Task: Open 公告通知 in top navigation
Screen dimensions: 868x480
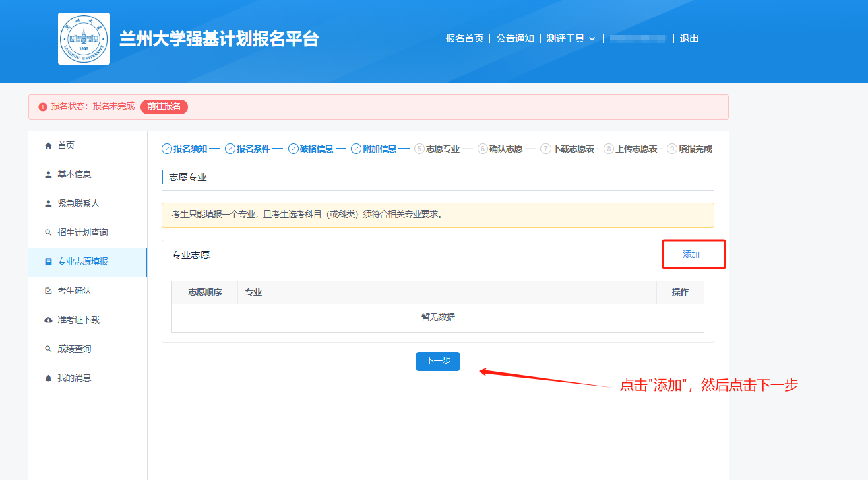Action: coord(515,39)
